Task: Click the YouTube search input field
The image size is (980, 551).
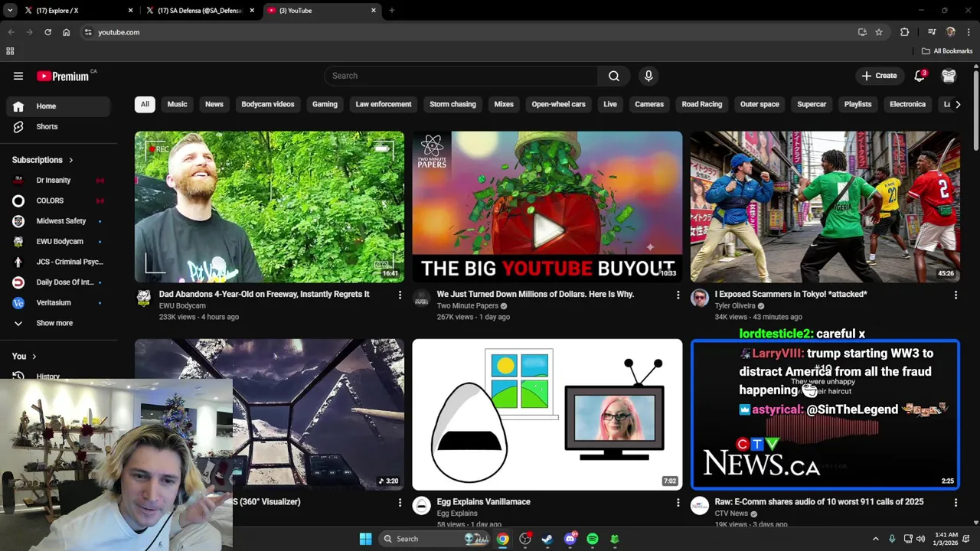Action: click(461, 76)
